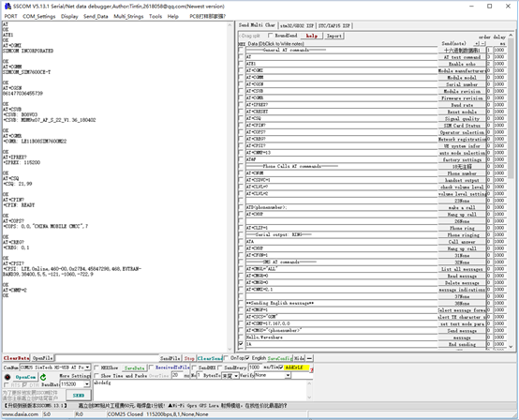The height and width of the screenshot is (420, 519).
Task: Click the ClearSend button
Action: point(210,358)
